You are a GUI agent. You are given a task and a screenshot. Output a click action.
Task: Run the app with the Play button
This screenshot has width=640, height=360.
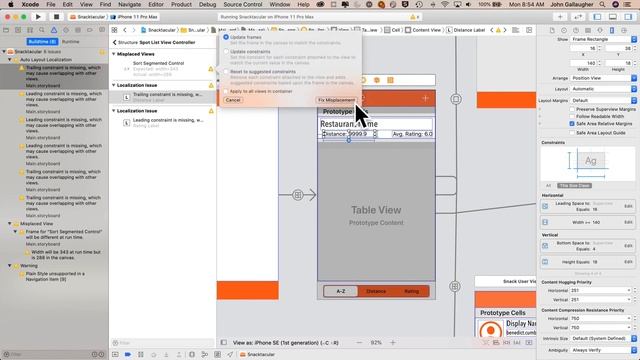coord(38,17)
